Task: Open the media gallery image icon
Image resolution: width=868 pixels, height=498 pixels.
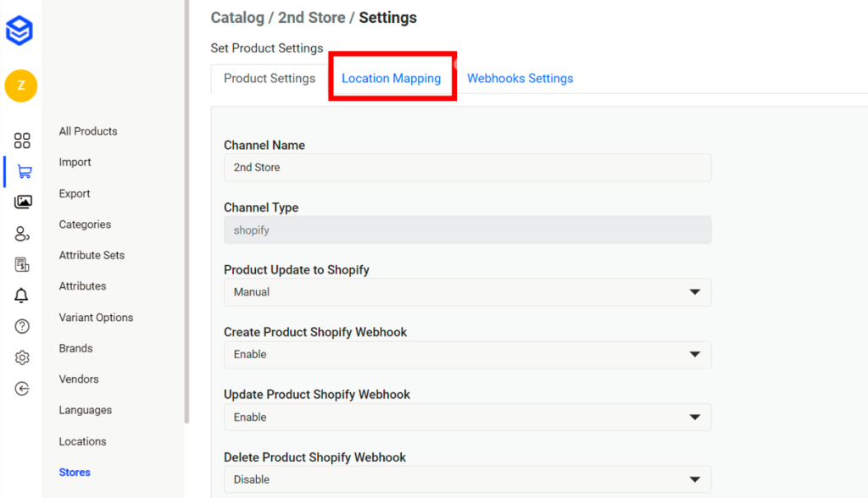Action: [x=23, y=202]
